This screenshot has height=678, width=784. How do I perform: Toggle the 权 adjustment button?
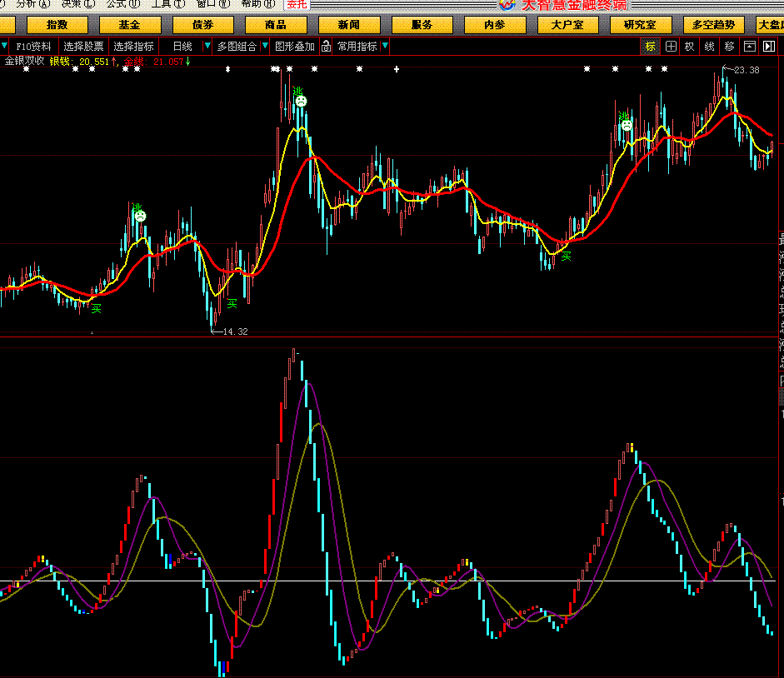(689, 47)
